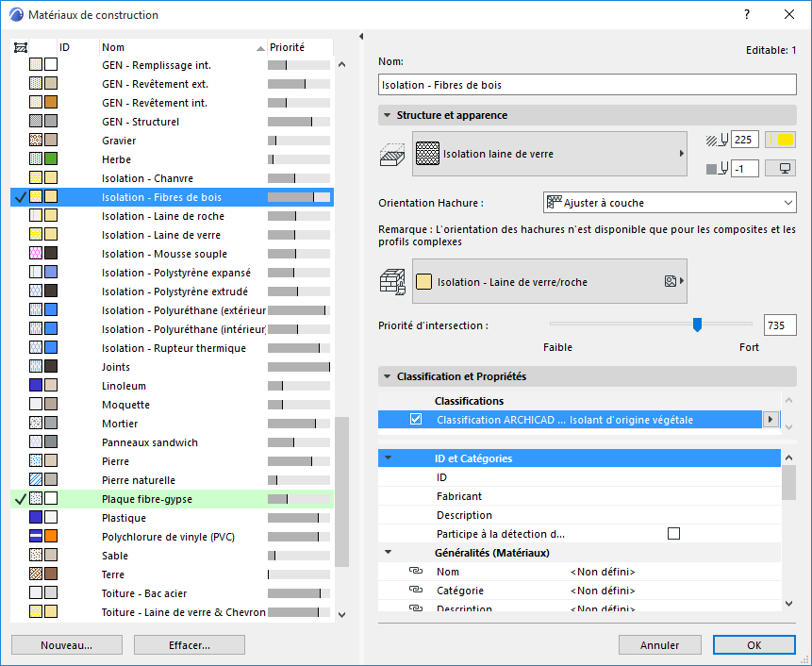Screen dimensions: 812x666
Task: Click the help question mark in title bar
Action: tap(747, 14)
